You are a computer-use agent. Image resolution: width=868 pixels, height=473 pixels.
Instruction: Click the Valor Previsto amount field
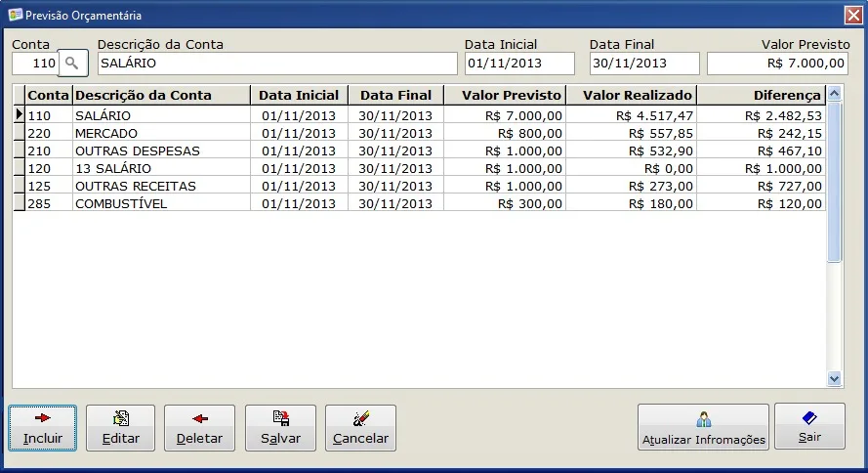click(x=777, y=64)
